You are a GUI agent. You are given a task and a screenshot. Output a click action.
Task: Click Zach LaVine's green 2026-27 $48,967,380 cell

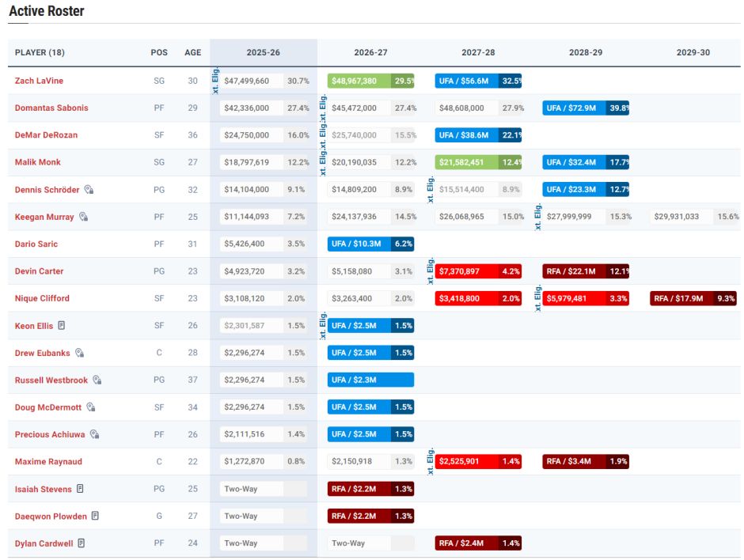tap(359, 81)
